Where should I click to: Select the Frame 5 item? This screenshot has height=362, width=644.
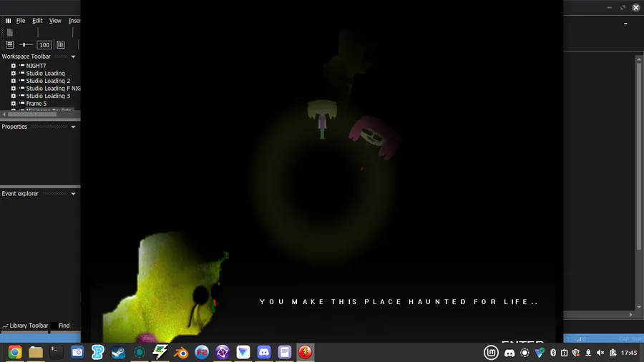pyautogui.click(x=36, y=104)
